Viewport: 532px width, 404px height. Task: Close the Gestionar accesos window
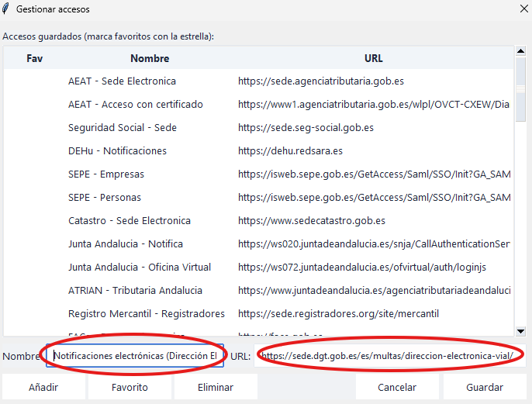click(x=524, y=9)
